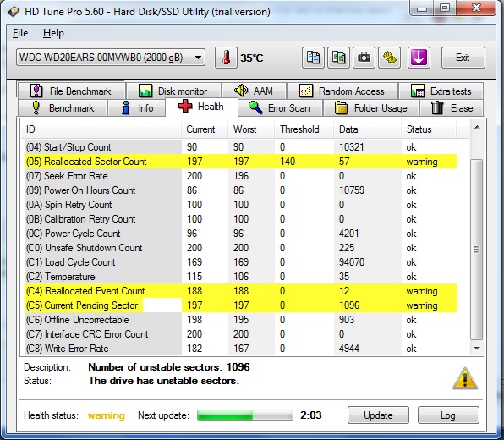The height and width of the screenshot is (440, 504).
Task: Click the Exit button
Action: click(463, 58)
